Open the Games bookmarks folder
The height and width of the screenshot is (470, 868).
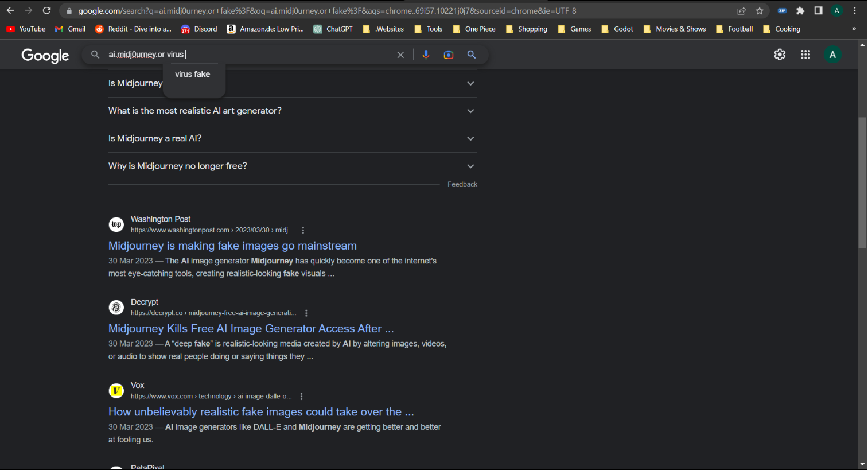click(574, 29)
